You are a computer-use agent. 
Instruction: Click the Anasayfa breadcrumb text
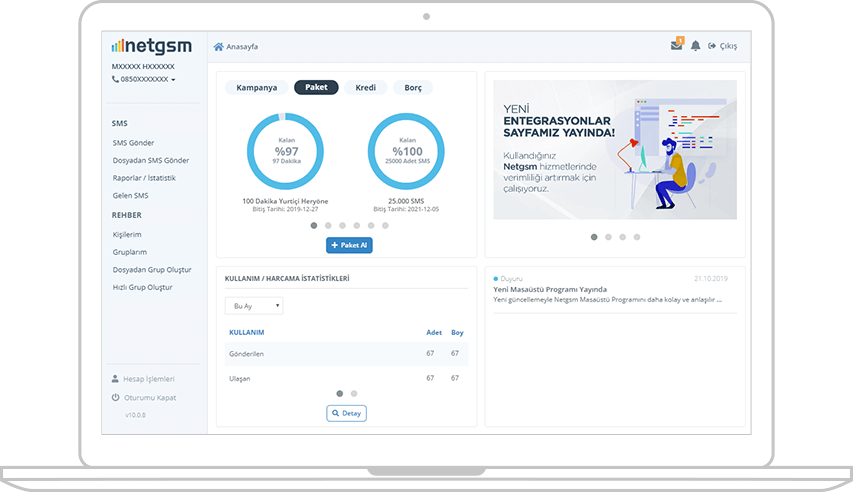pyautogui.click(x=242, y=47)
